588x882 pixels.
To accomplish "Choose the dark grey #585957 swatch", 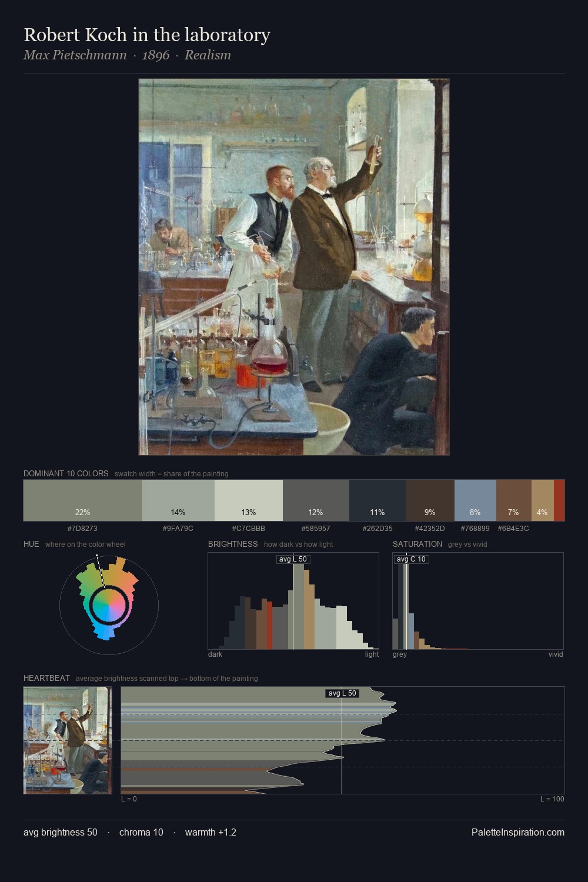I will (x=316, y=500).
